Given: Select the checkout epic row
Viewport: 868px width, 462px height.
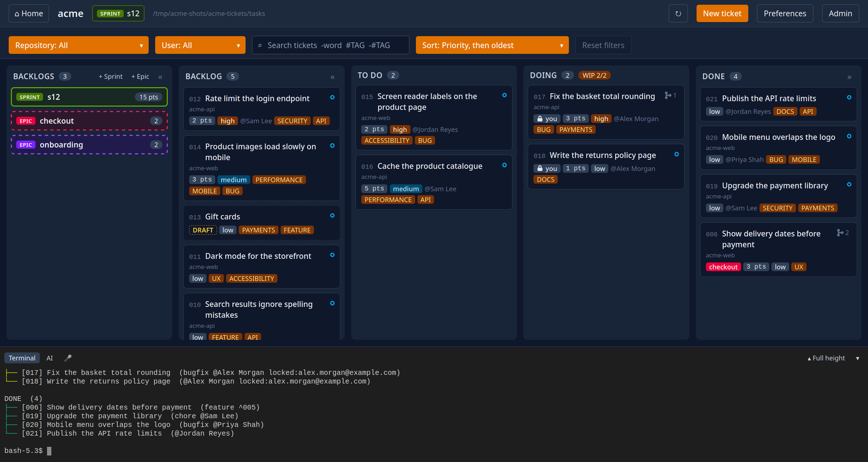Looking at the screenshot, I should tap(89, 121).
